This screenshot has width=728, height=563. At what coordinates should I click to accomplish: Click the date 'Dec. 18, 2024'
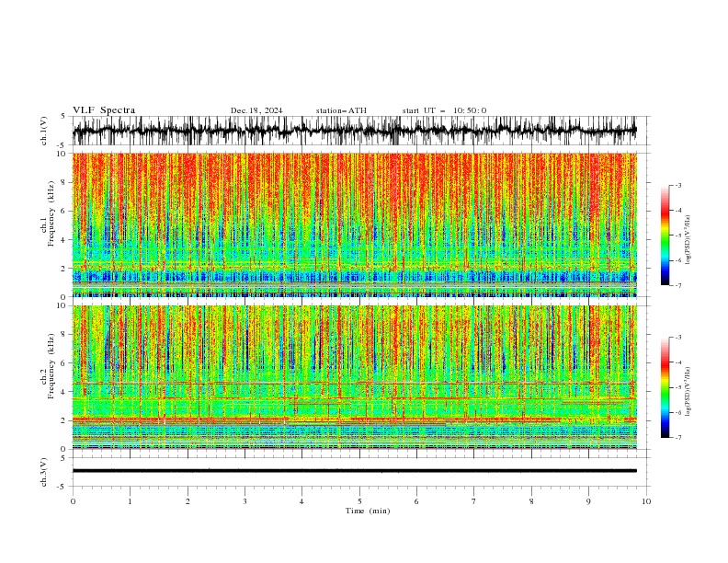[256, 110]
